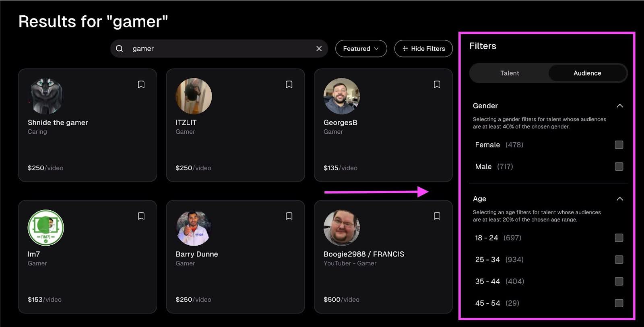Image resolution: width=644 pixels, height=327 pixels.
Task: Open GeorgesB profile picture
Action: pyautogui.click(x=342, y=96)
